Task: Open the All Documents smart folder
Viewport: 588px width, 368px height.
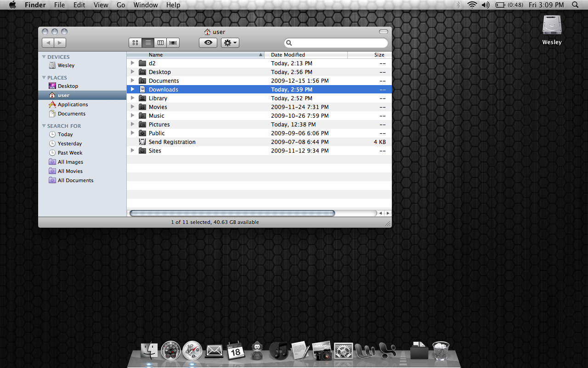Action: pyautogui.click(x=82, y=180)
